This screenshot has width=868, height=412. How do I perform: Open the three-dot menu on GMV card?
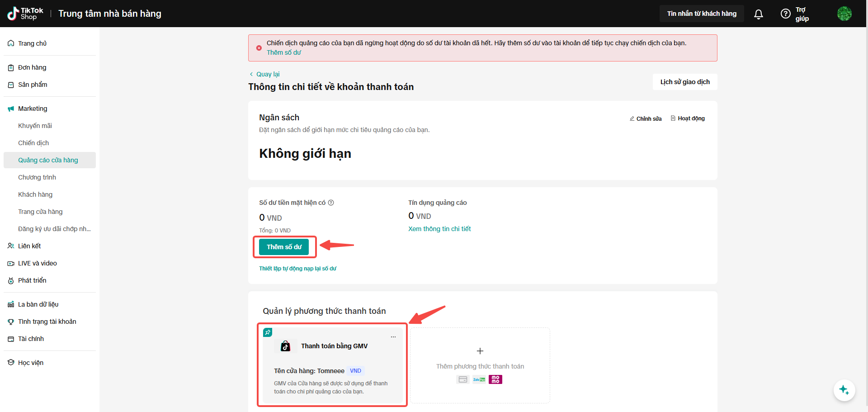pyautogui.click(x=393, y=337)
